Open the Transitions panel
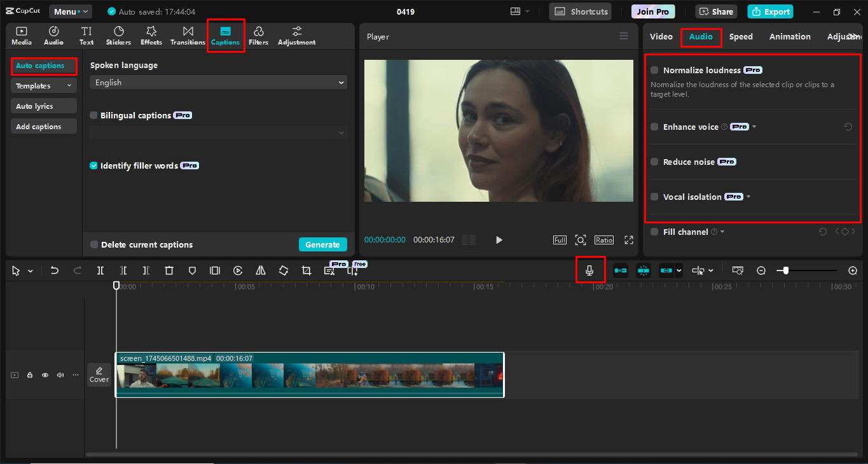 click(x=188, y=36)
